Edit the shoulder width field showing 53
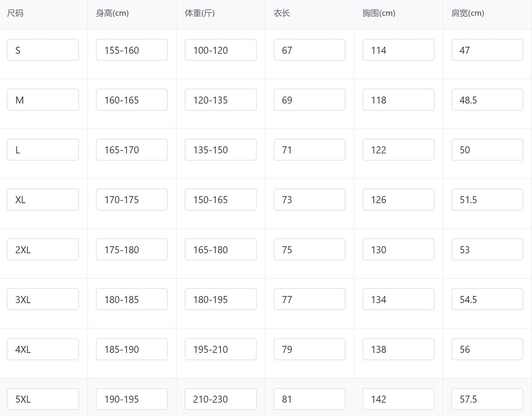 487,249
